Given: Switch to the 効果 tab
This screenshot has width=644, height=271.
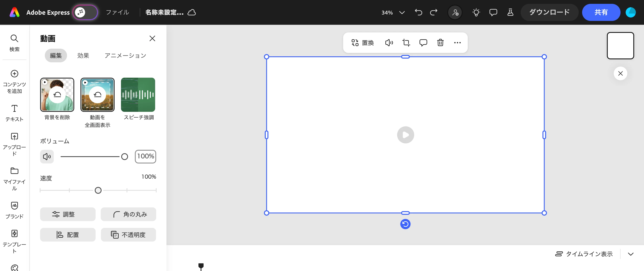Looking at the screenshot, I should 83,55.
